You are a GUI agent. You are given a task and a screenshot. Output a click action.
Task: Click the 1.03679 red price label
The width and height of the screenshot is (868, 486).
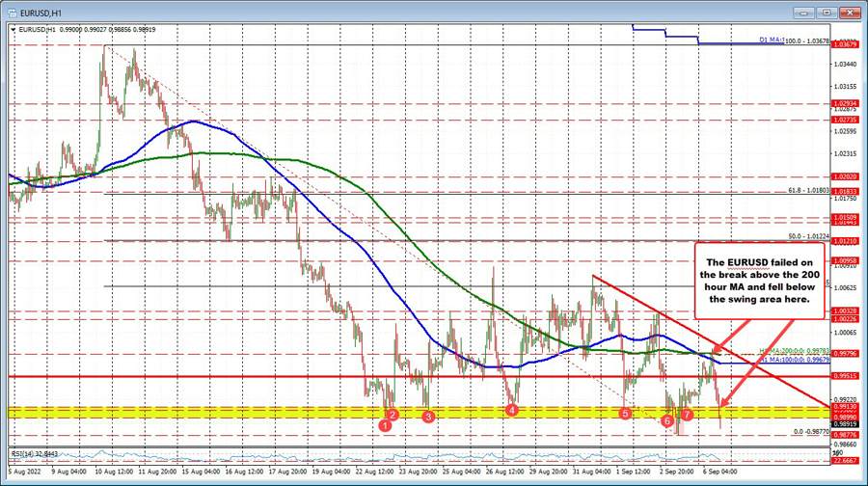(x=845, y=44)
